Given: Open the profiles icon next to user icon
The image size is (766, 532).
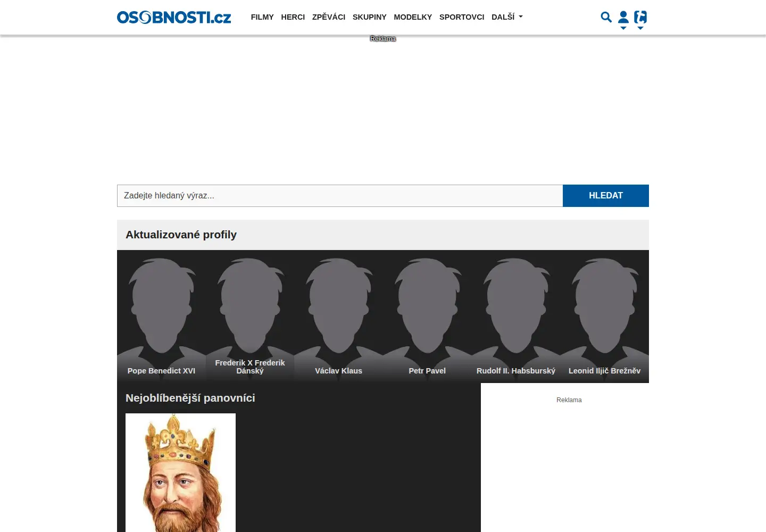Looking at the screenshot, I should click(640, 20).
